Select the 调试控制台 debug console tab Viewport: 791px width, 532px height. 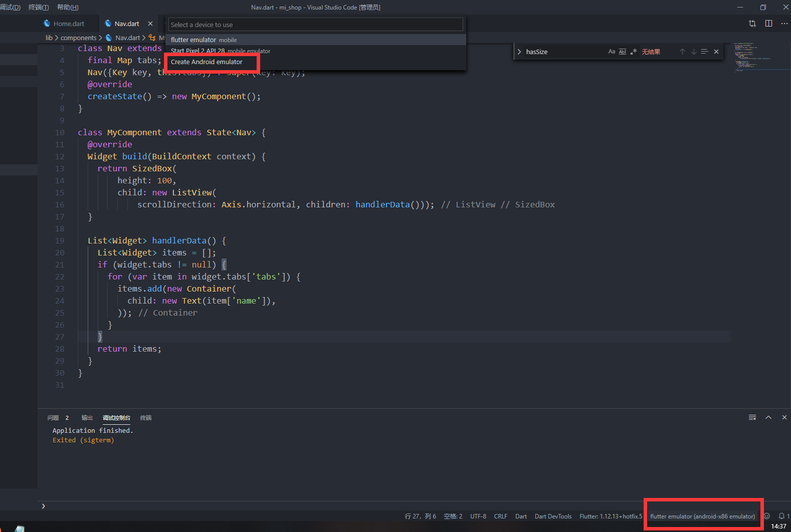tap(116, 418)
